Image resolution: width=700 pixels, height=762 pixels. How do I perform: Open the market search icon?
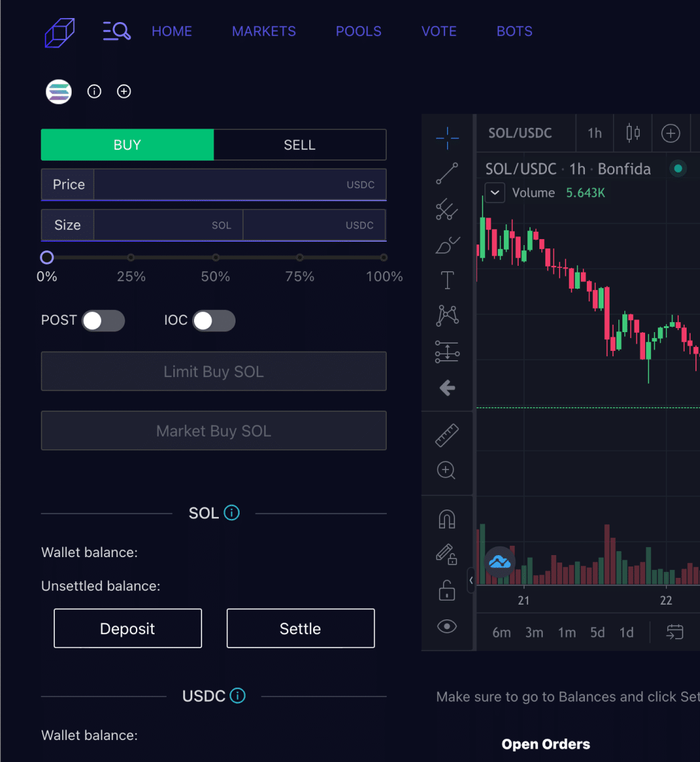coord(116,31)
